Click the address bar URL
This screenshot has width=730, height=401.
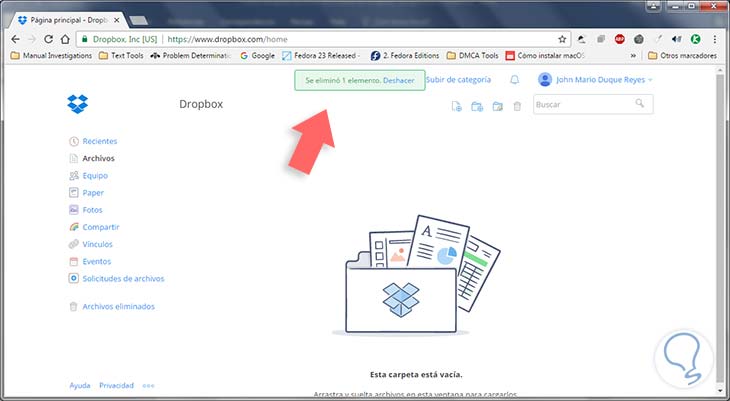tap(228, 39)
